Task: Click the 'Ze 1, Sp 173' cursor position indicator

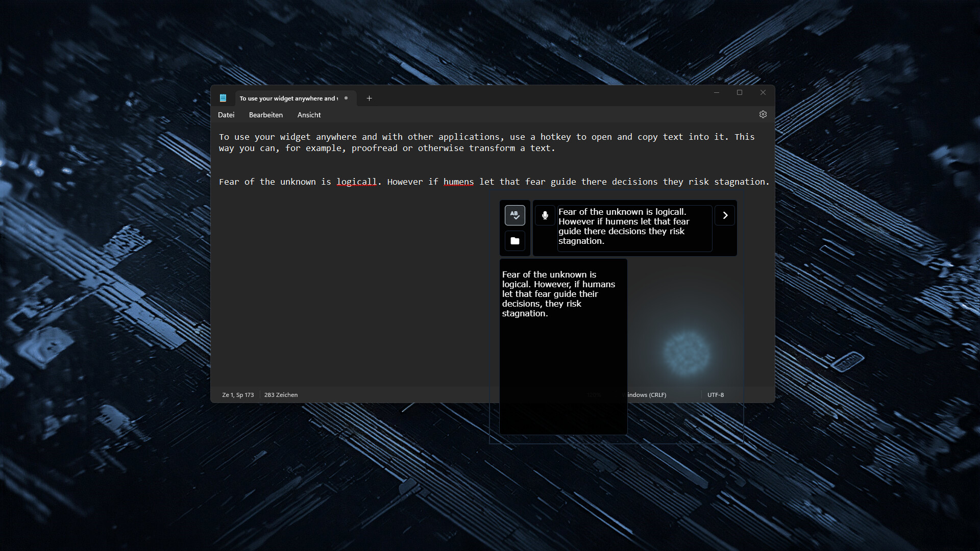Action: 238,394
